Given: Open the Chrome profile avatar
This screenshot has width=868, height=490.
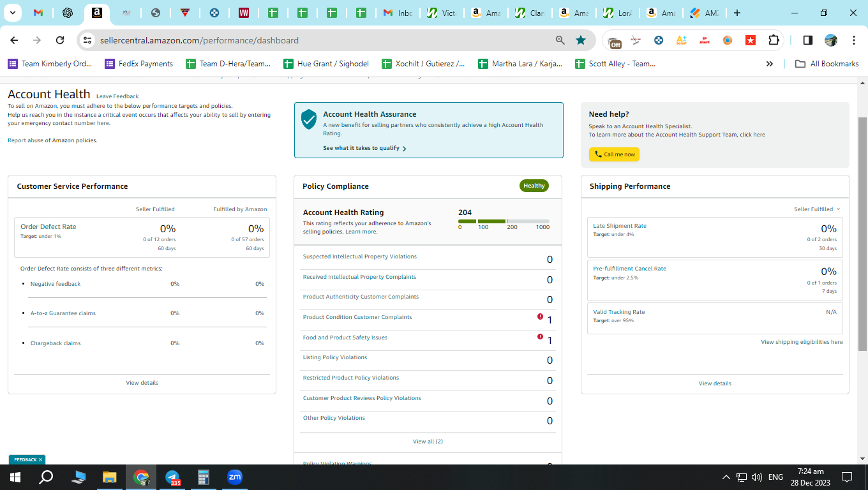Looking at the screenshot, I should [830, 40].
